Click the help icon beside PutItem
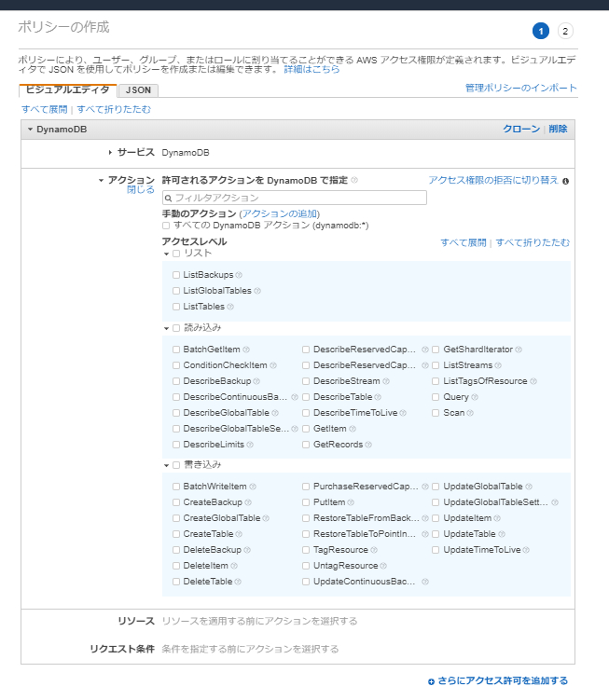The image size is (609, 700). click(351, 502)
